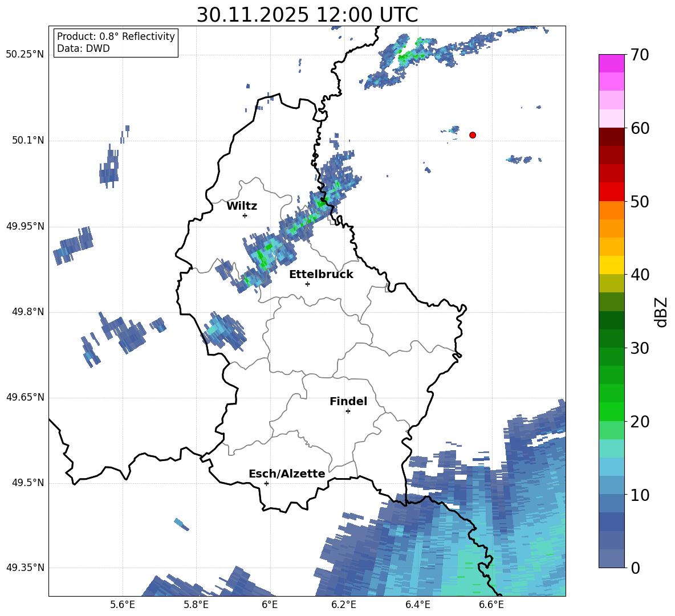Click the map title 30.11.2025 12:00 UTC
This screenshot has width=675, height=616.
pyautogui.click(x=307, y=15)
